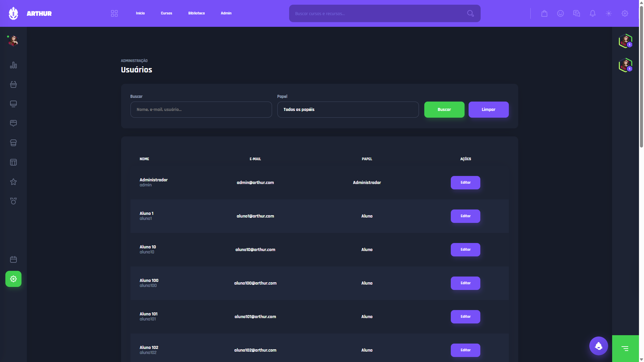Click Editar for Aluno 10 row
This screenshot has width=644, height=362.
(466, 250)
